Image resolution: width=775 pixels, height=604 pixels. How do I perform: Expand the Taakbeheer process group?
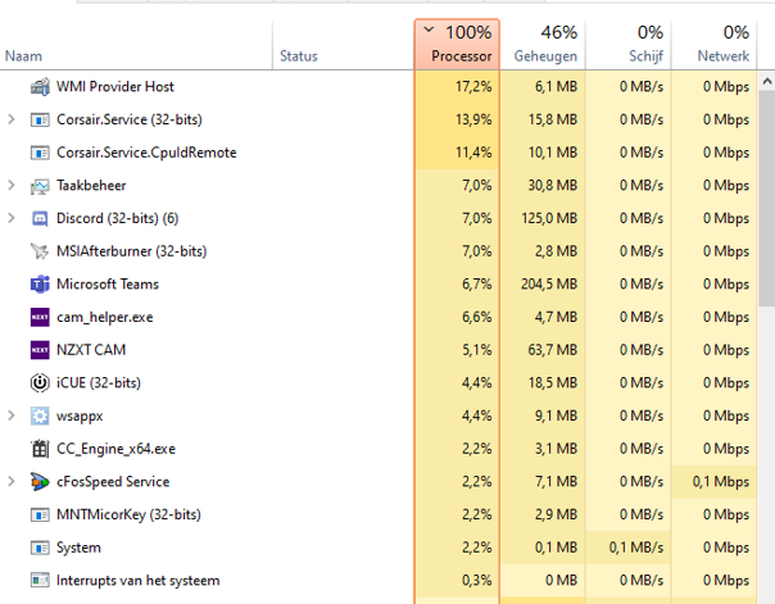pos(11,185)
